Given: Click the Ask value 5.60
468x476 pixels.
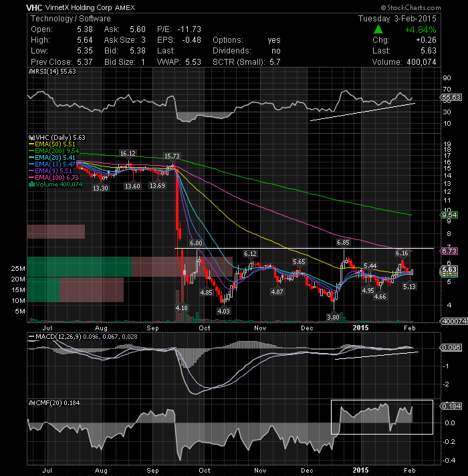Looking at the screenshot, I should click(x=138, y=29).
